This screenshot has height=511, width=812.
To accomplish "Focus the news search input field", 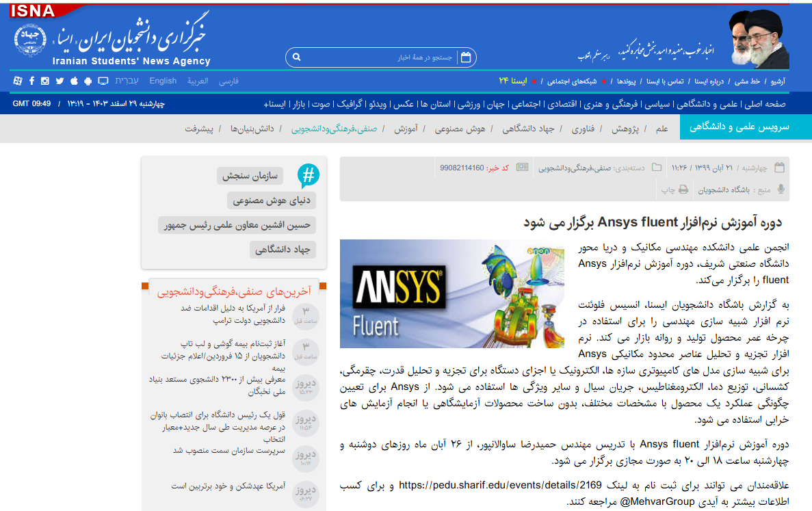I will pos(380,57).
